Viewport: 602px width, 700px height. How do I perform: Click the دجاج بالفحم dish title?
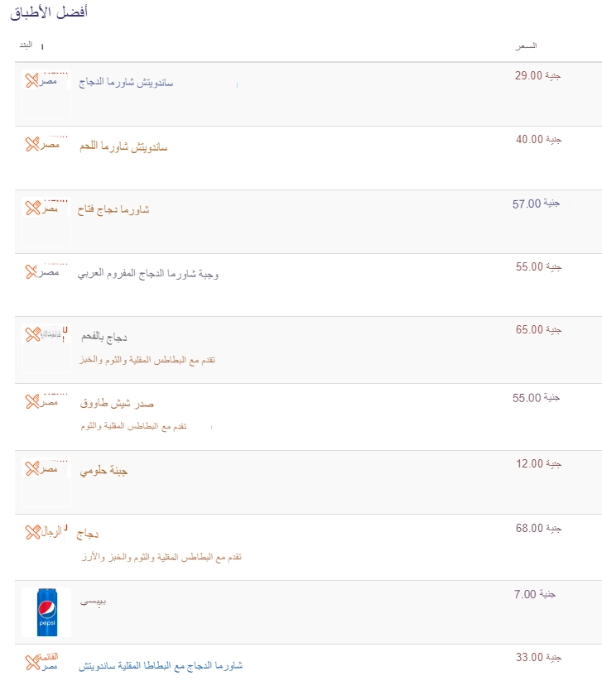point(104,337)
